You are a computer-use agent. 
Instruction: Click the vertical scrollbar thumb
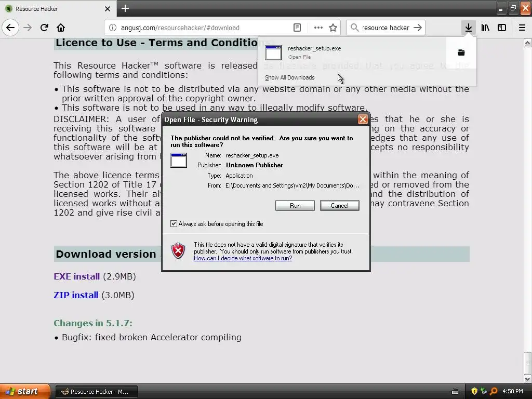tap(528, 363)
